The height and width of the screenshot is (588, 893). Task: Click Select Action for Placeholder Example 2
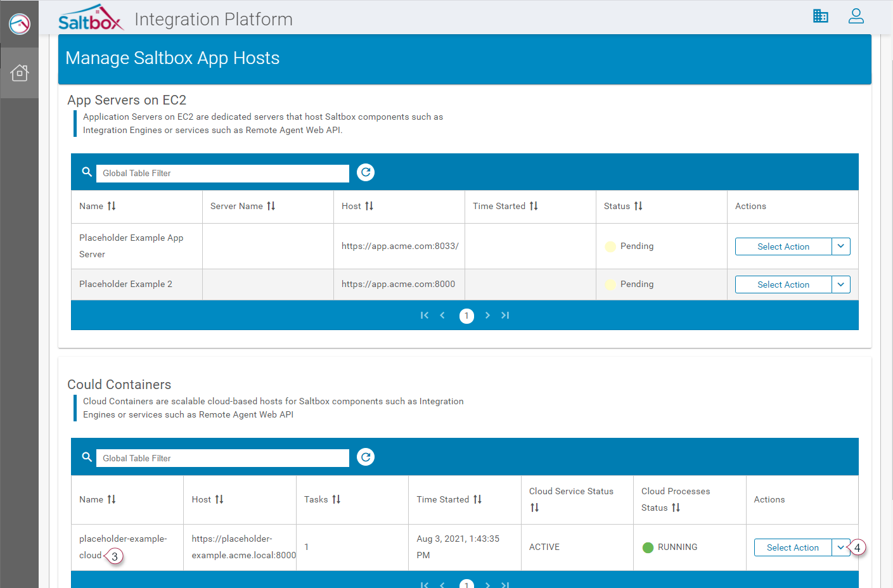[783, 284]
